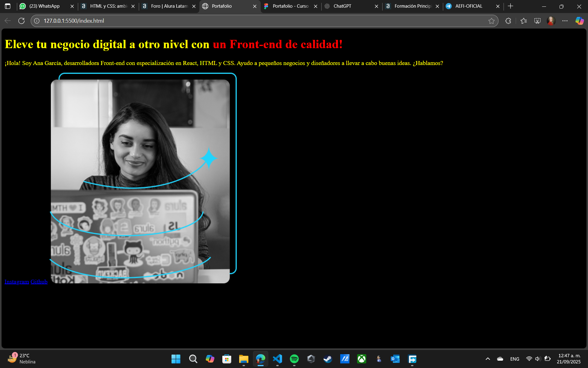
Task: Switch to the WhatsApp tab
Action: click(44, 6)
